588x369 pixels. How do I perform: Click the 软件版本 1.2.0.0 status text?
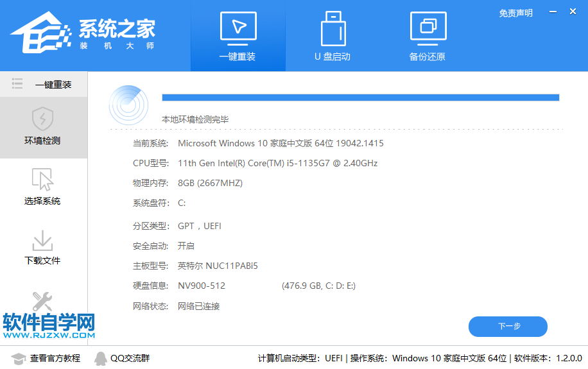point(548,359)
